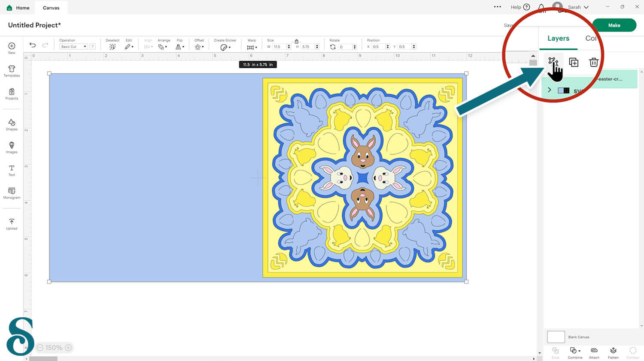
Task: Click the Height stepper arrows
Action: point(317,47)
